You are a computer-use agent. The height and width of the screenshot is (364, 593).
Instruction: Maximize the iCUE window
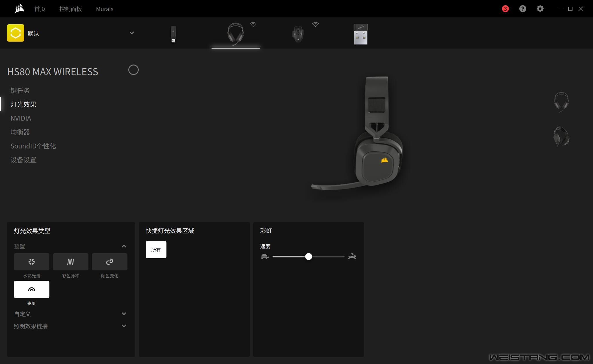pos(570,9)
